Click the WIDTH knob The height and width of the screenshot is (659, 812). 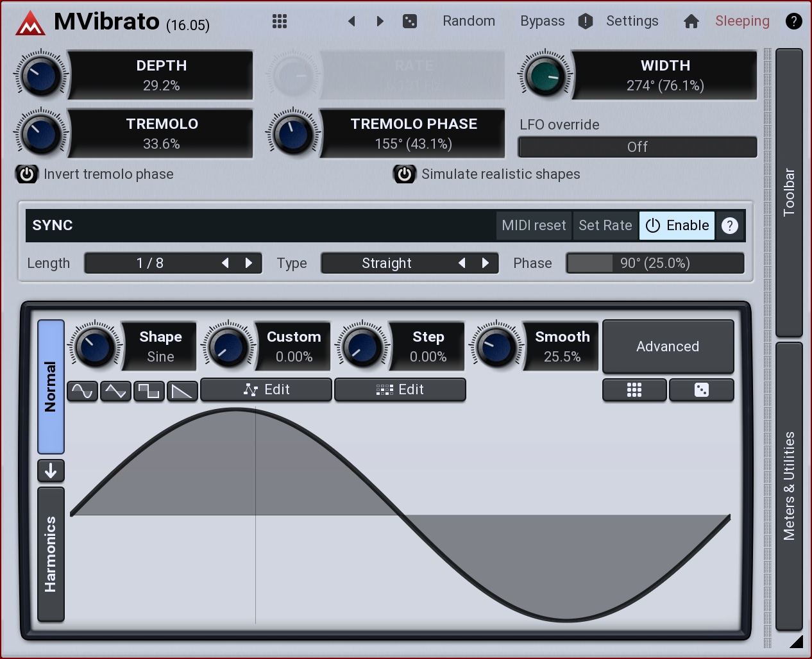[545, 76]
